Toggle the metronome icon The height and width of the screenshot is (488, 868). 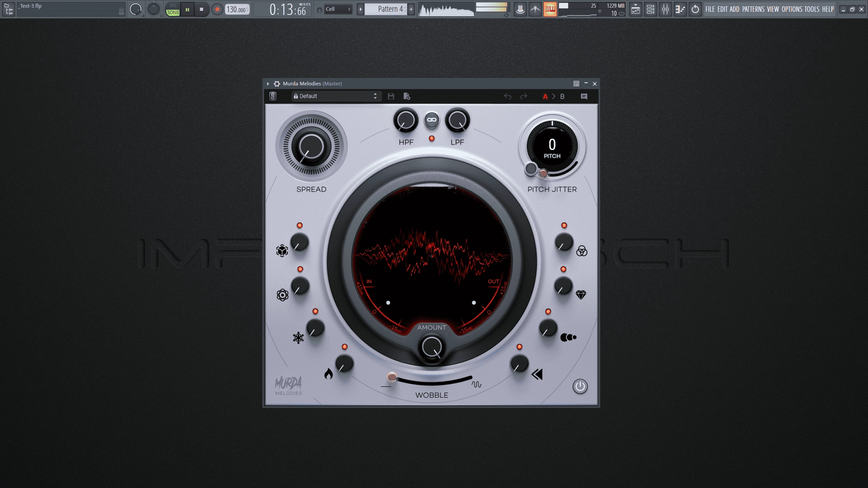click(x=520, y=9)
